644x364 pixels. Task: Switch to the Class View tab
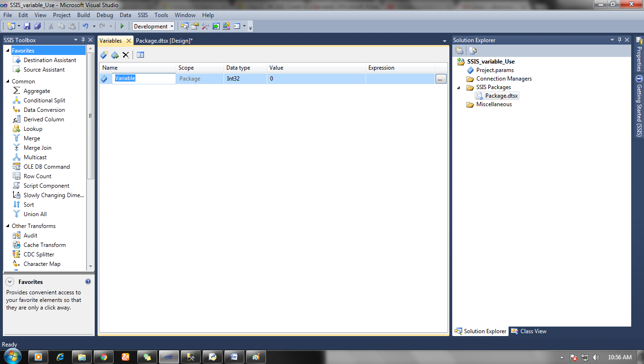coord(528,331)
